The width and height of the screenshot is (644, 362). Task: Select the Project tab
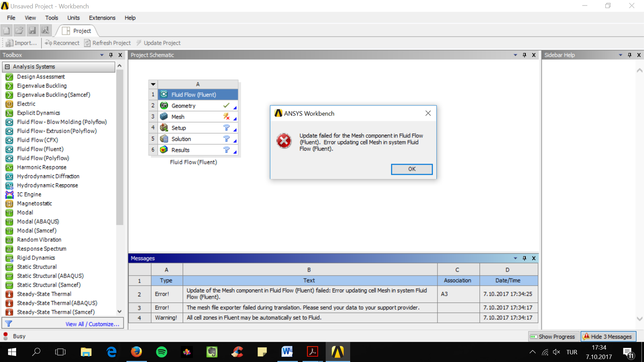pos(76,31)
